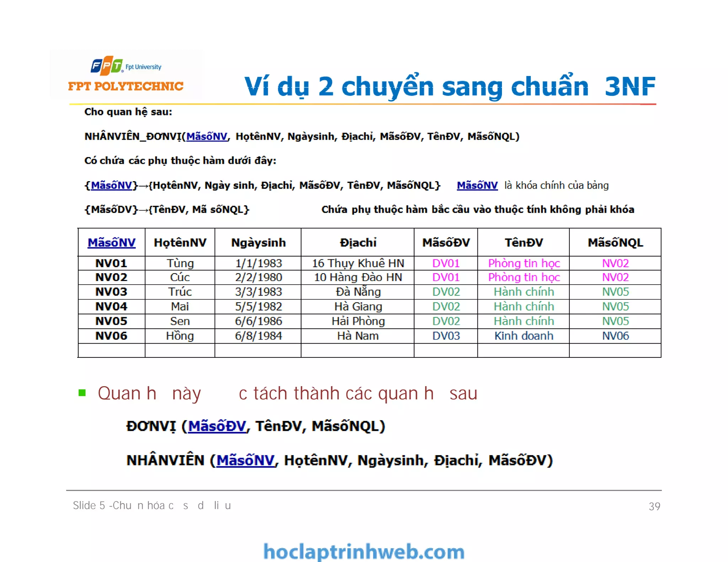Click NV05 manager code in Sen's row
The width and height of the screenshot is (728, 562).
(x=615, y=321)
